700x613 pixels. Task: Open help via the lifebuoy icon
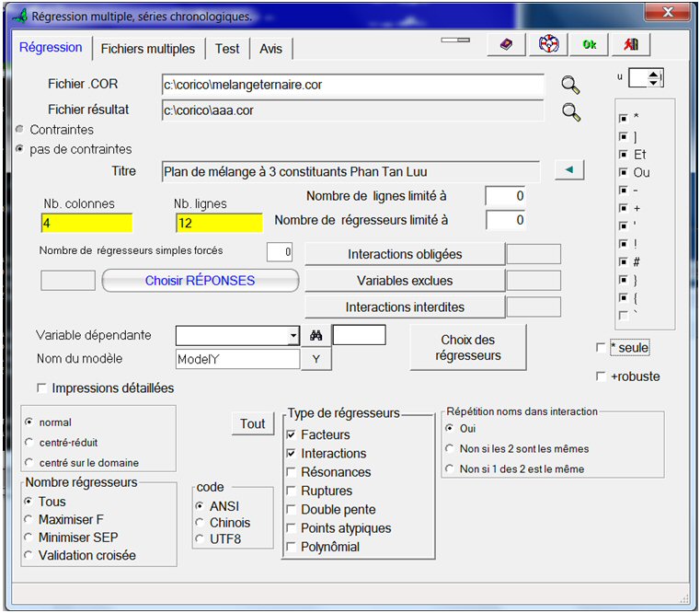point(548,45)
